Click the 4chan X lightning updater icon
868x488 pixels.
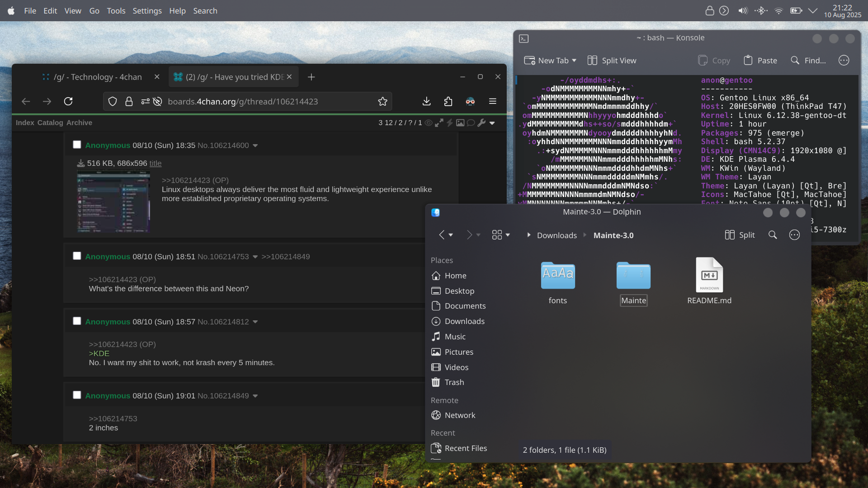(450, 122)
